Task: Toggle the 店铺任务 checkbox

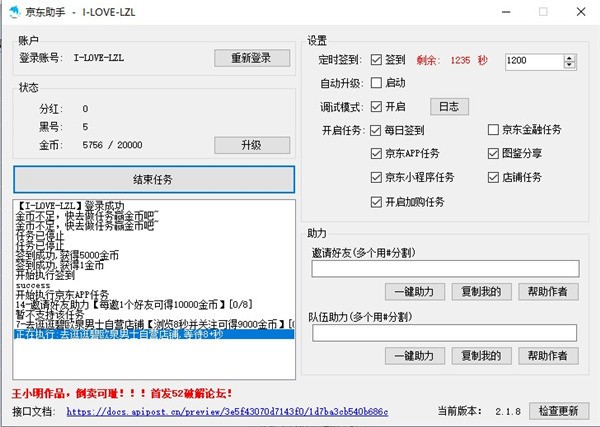Action: pos(493,178)
